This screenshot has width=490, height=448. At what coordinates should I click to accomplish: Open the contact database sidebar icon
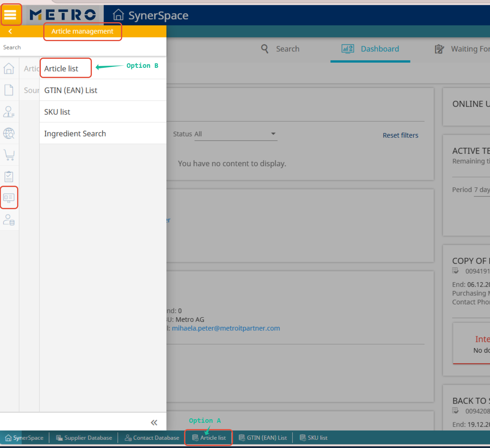point(9,220)
